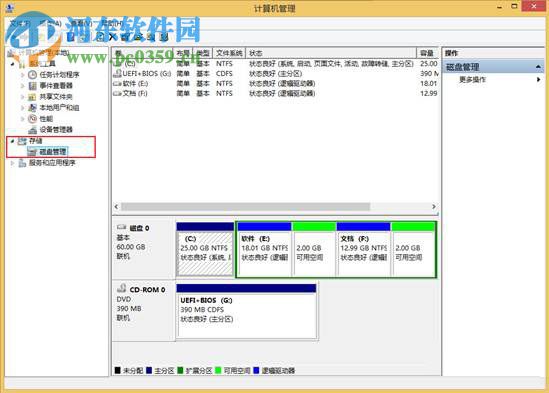Click the 文档 (F:) drive icon in volume list
The width and height of the screenshot is (549, 393).
(x=117, y=94)
